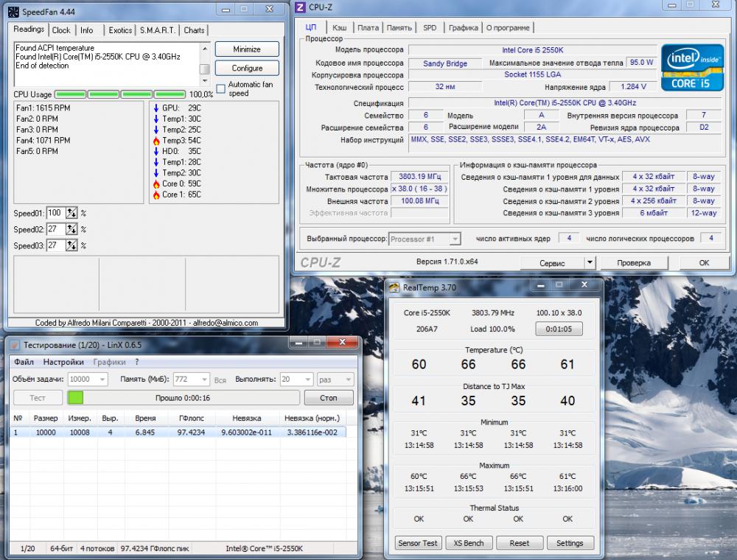737x560 pixels.
Task: Click the Fan4: 1071 RPM reading
Action: pyautogui.click(x=43, y=141)
